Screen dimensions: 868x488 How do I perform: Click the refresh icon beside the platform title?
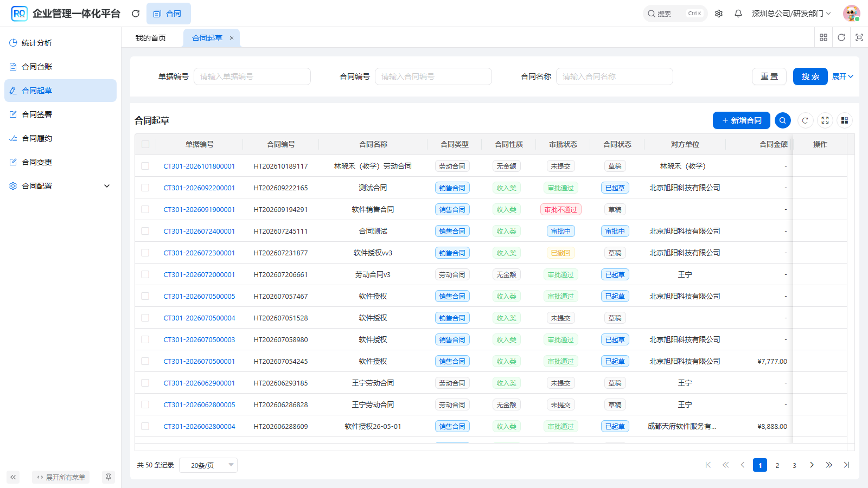coord(136,14)
